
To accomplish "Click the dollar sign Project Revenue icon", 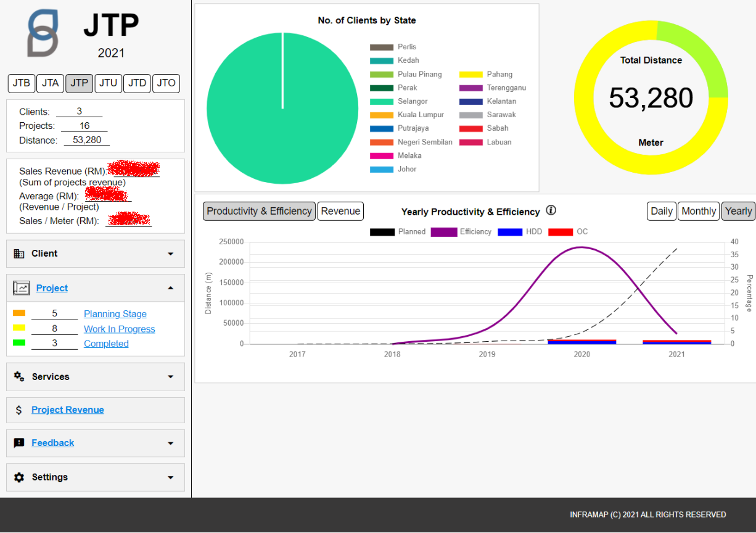I will coord(19,410).
